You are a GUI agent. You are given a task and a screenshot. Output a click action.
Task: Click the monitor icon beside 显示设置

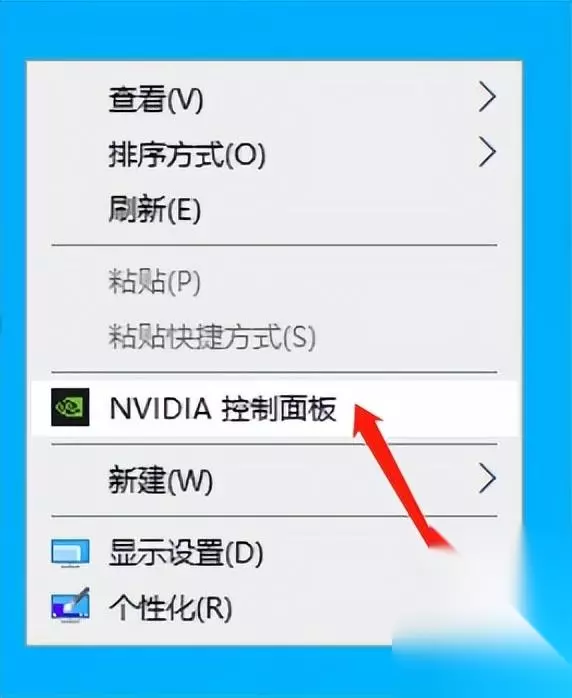click(70, 553)
